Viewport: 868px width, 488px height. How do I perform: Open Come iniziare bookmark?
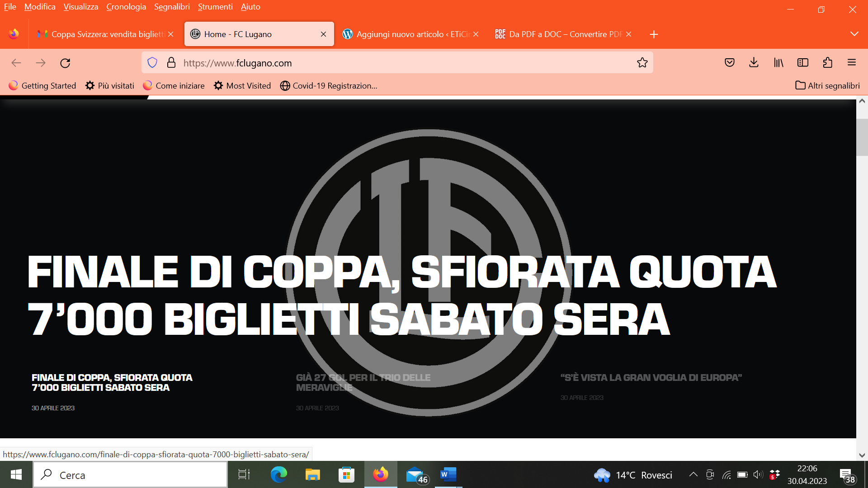pos(174,85)
